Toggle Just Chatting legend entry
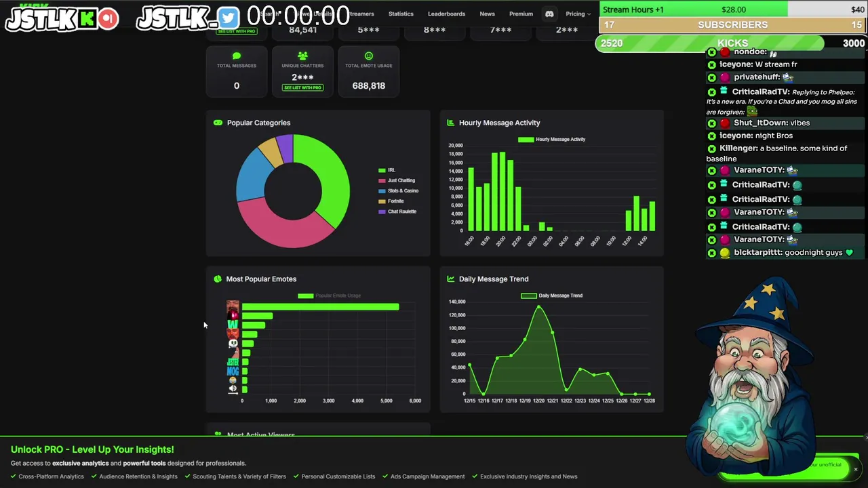 [397, 180]
